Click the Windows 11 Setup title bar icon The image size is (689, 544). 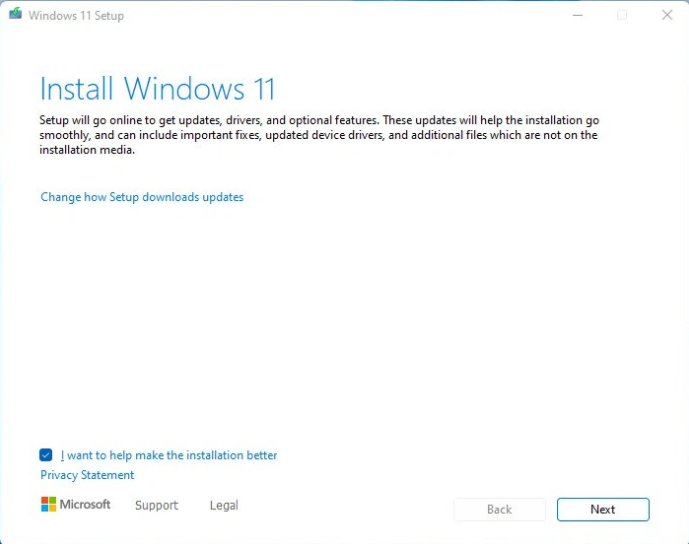[15, 15]
